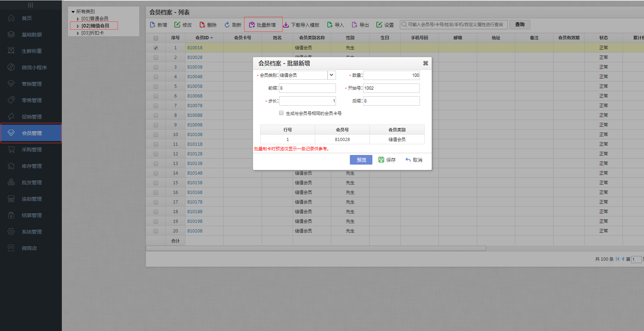Open 营销管理 in the sidebar

tap(31, 84)
